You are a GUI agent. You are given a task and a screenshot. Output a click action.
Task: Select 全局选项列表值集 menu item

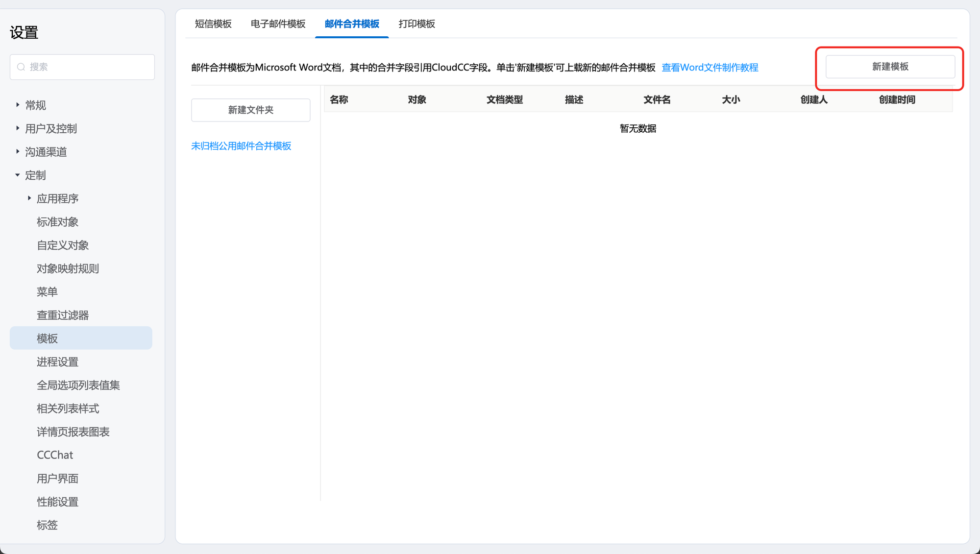tap(78, 385)
